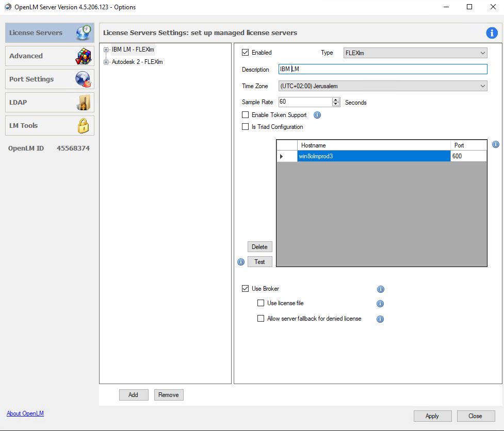
Task: Click info icon next to Enable Token Support
Action: pyautogui.click(x=317, y=115)
